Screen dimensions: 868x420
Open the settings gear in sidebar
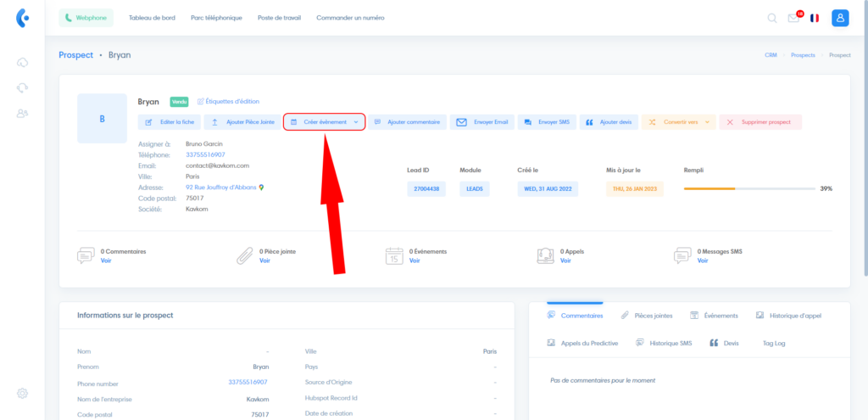tap(23, 393)
